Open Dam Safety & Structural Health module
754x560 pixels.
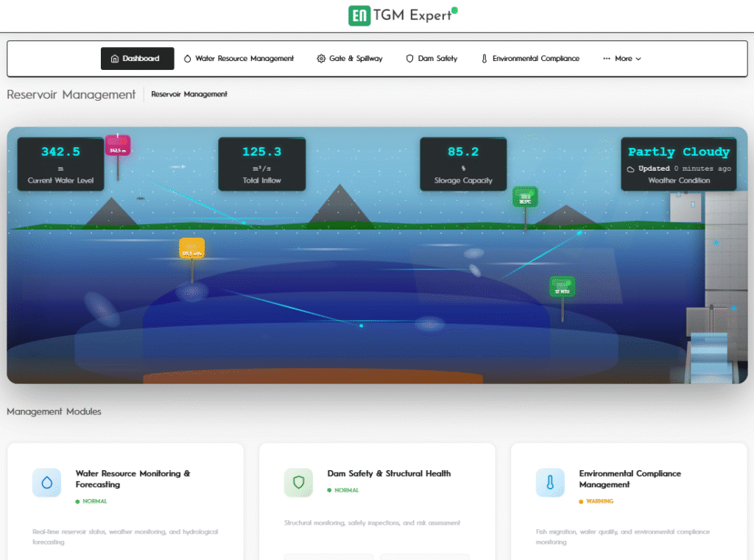coord(389,474)
